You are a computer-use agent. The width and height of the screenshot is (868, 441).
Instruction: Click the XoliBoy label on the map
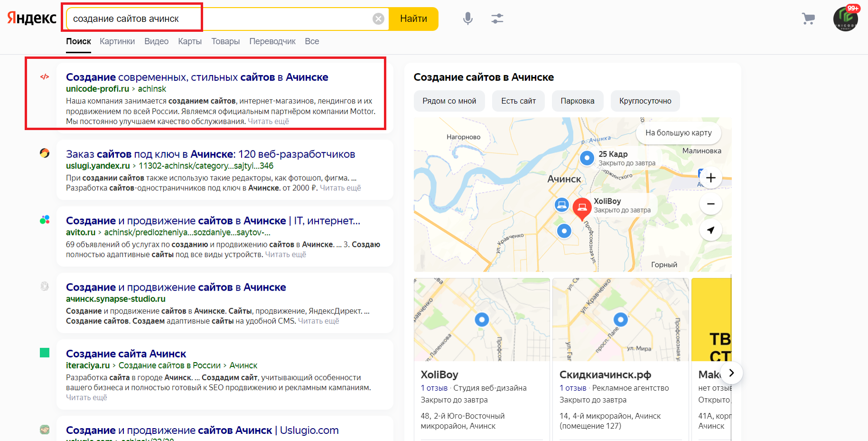pos(607,201)
